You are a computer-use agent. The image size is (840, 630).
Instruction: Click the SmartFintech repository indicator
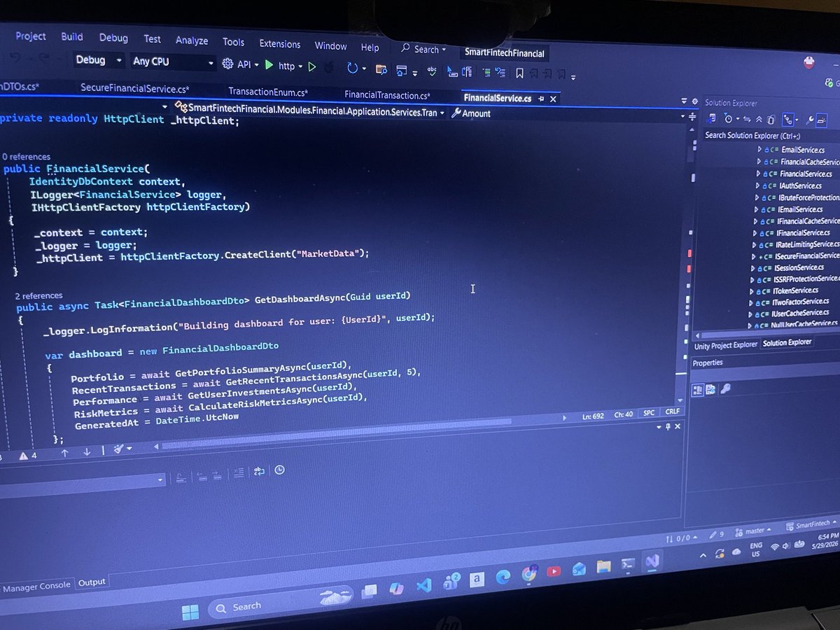(811, 525)
